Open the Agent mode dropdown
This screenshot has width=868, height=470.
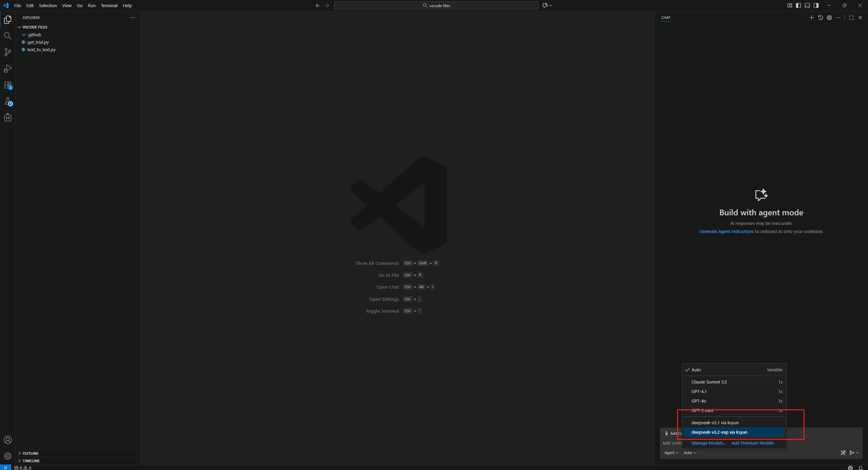coord(671,453)
